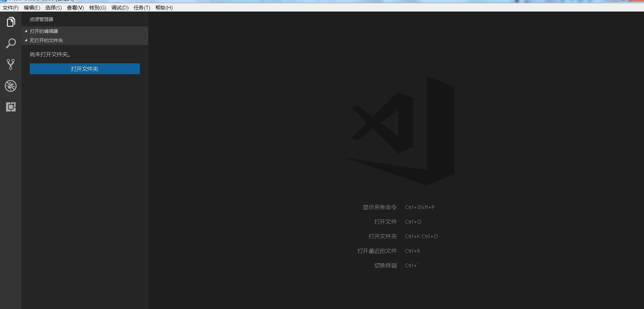Click the 打开文件 hint text
Screen dimensions: 644x309
coord(385,222)
